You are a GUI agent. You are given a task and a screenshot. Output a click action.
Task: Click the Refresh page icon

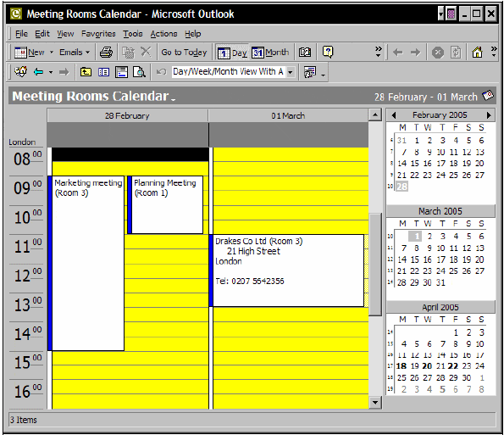pos(456,52)
